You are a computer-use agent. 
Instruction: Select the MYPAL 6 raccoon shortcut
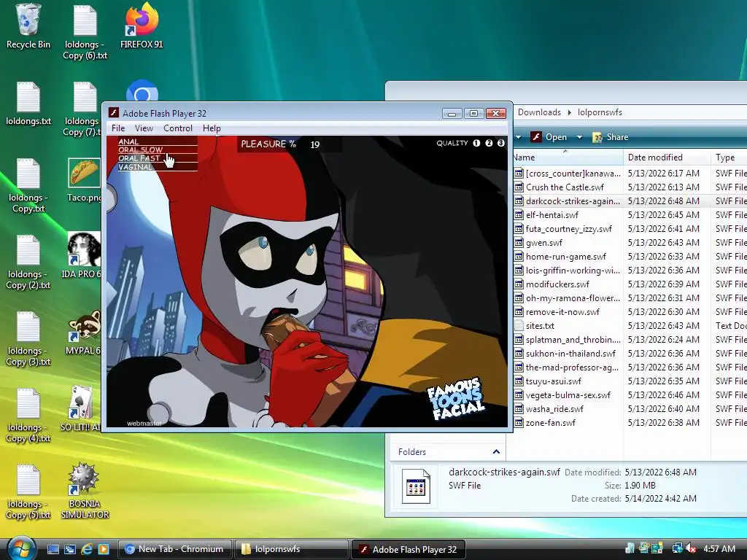tap(83, 332)
